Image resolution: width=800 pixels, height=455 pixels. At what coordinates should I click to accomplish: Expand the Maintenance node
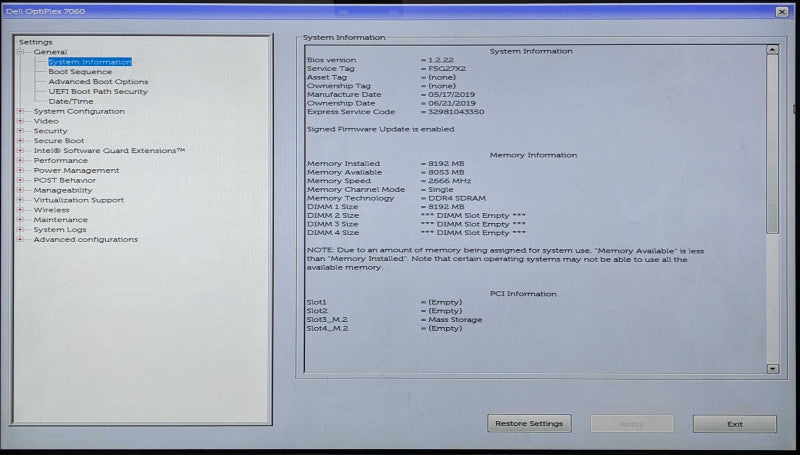click(20, 220)
